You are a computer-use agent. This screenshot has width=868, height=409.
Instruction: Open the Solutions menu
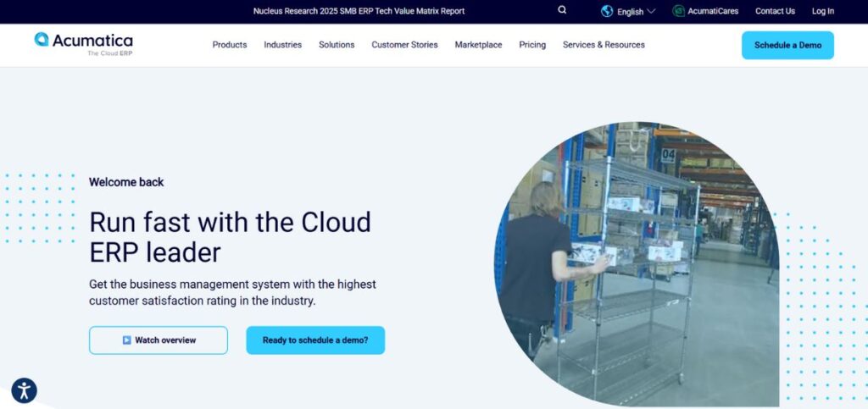(x=337, y=45)
